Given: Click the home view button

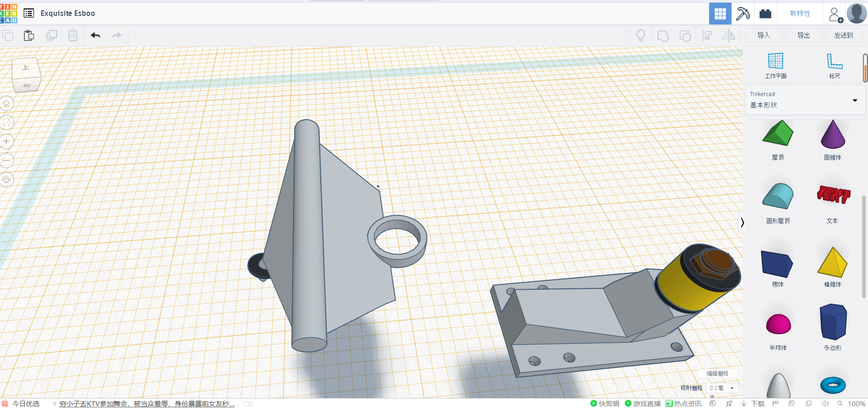Looking at the screenshot, I should click(6, 104).
